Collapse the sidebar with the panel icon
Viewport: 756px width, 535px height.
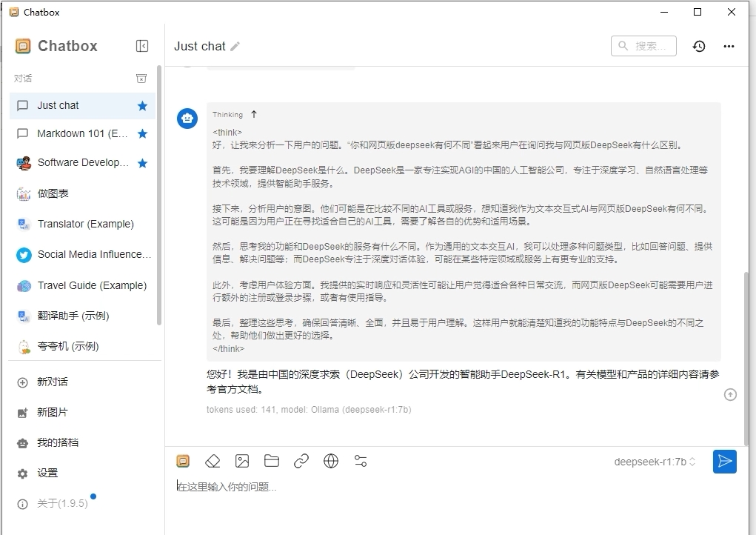(x=141, y=46)
